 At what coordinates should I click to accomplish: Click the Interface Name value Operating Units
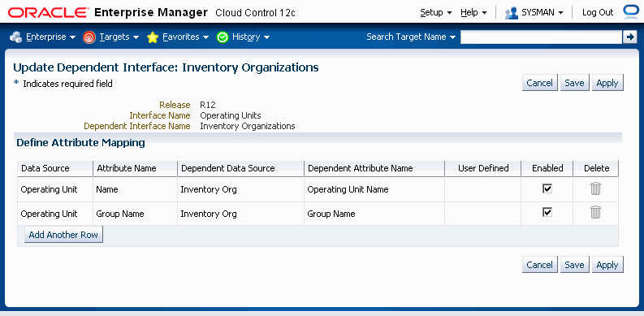[231, 115]
